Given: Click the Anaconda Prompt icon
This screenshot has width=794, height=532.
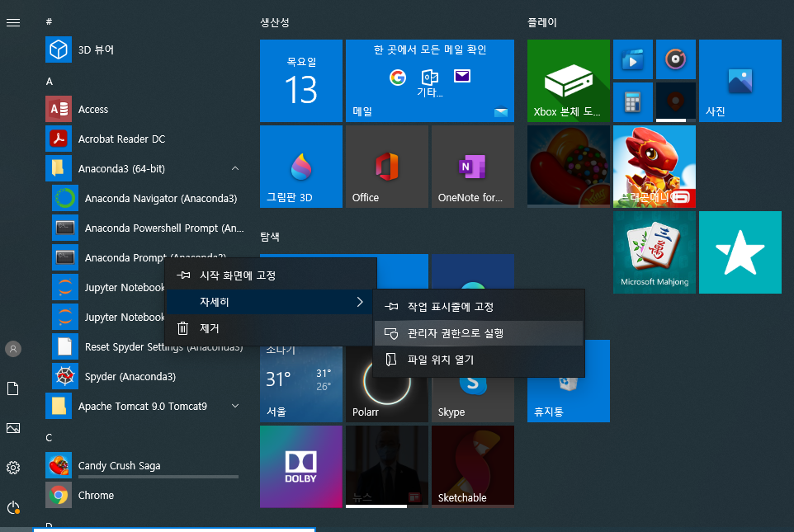Looking at the screenshot, I should coord(65,257).
